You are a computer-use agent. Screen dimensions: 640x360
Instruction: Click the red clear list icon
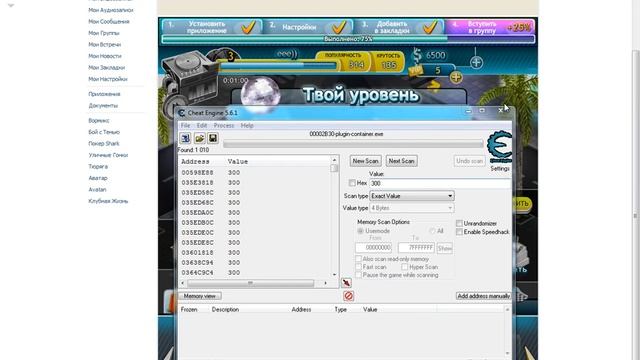click(x=348, y=296)
